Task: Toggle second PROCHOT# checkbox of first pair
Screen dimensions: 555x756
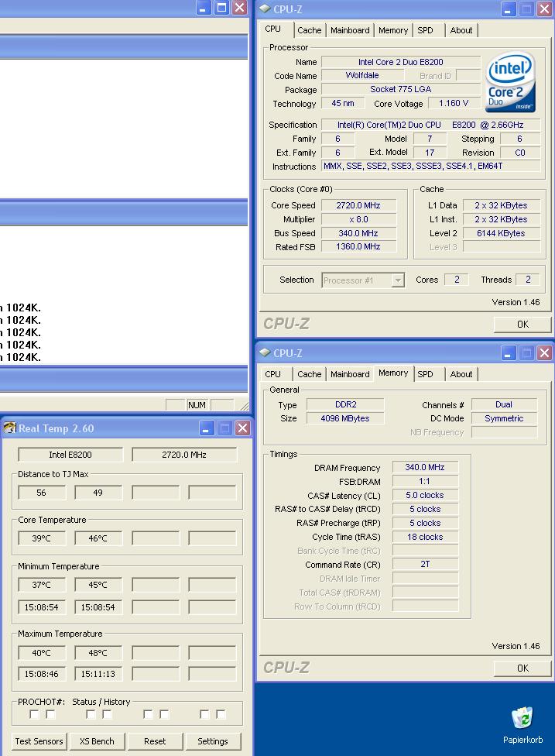Action: pos(50,714)
